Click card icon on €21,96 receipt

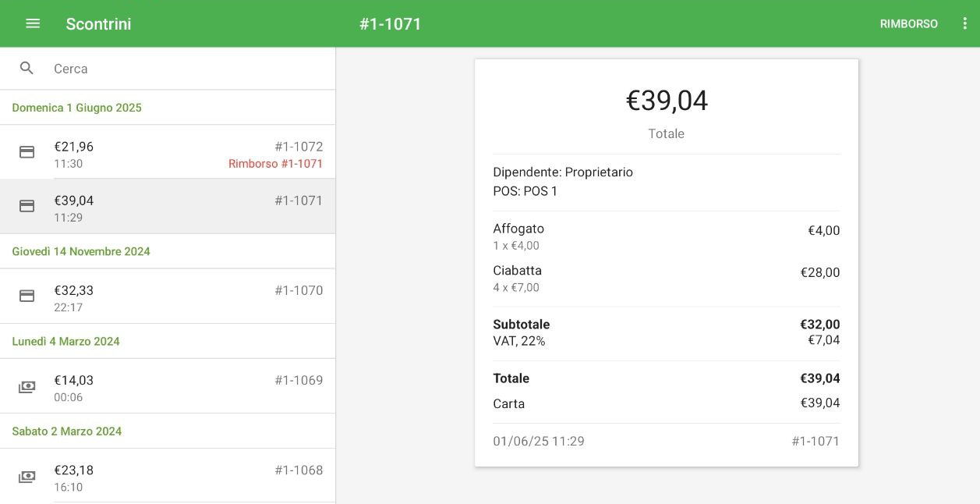coord(27,152)
